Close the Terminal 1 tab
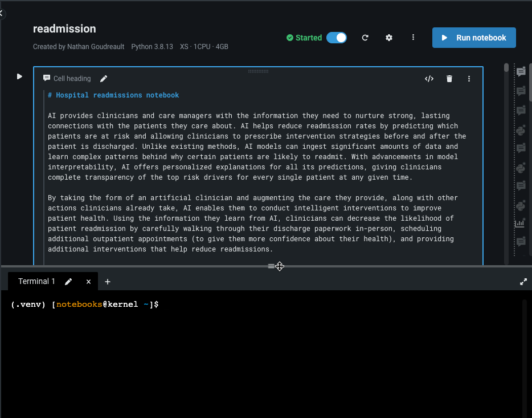Screen dimensions: 532x418 tap(88, 282)
